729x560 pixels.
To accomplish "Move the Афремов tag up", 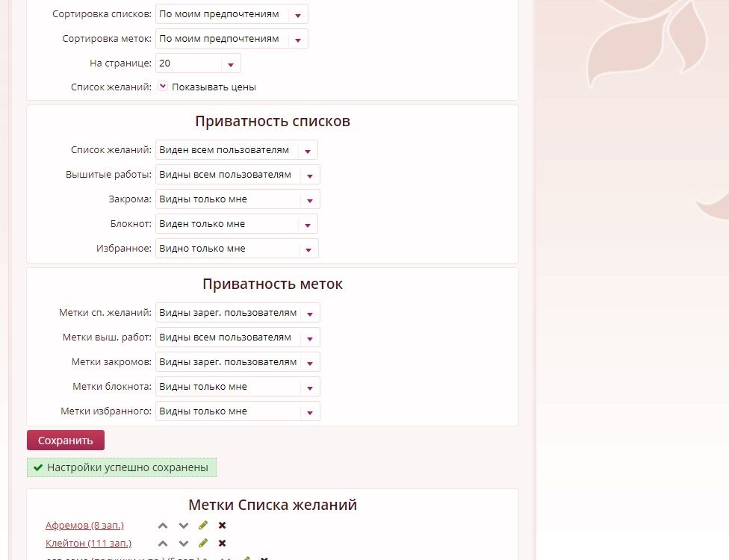I will click(x=163, y=526).
